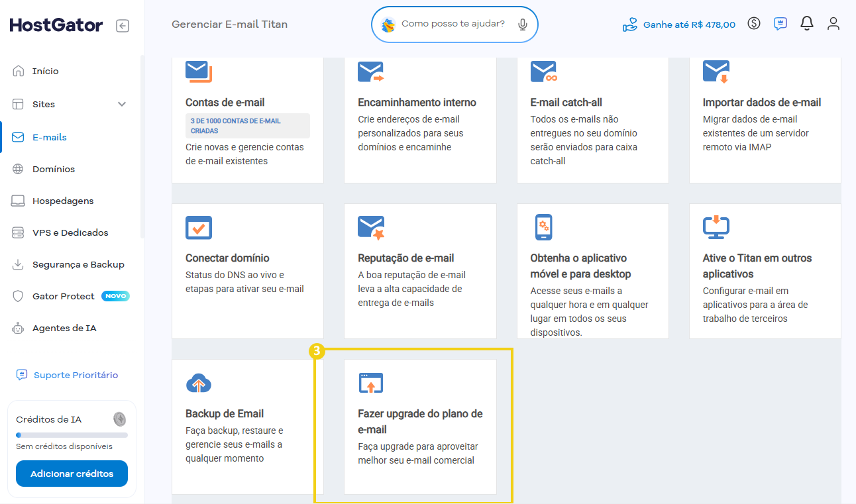Click the NOVO badge beside Gator Protect

[x=115, y=296]
